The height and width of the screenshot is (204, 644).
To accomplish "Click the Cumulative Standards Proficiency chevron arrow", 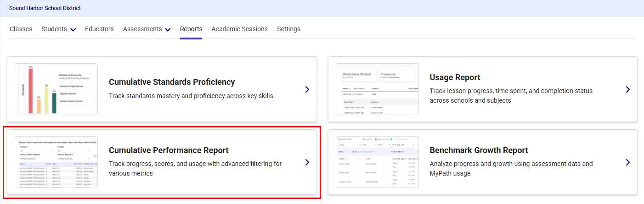I will pyautogui.click(x=307, y=89).
